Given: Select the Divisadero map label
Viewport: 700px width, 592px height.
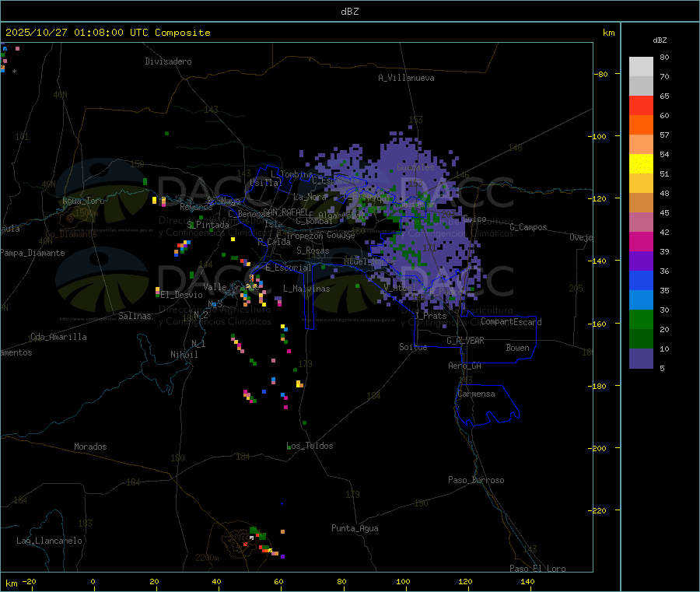Looking at the screenshot, I should [168, 61].
